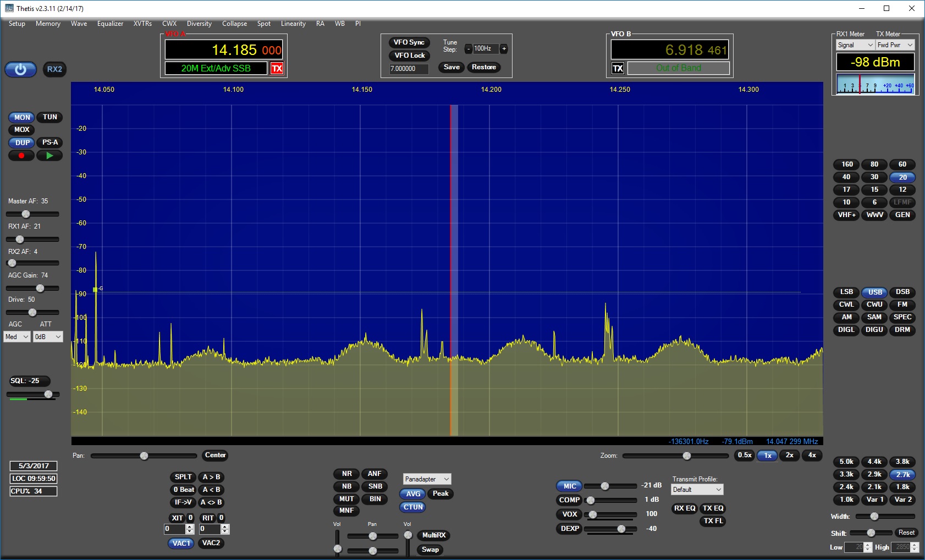Switch mode to LSB
Viewport: 925px width, 560px height.
(846, 292)
